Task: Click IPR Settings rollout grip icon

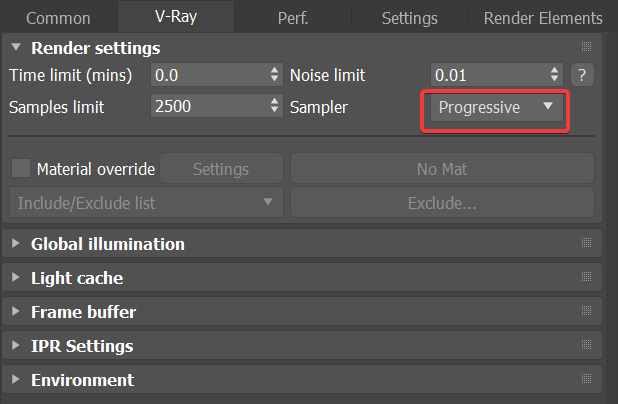Action: click(x=587, y=346)
